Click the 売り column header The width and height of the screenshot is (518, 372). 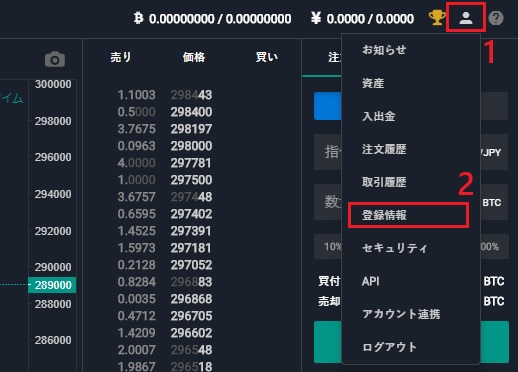coord(121,57)
